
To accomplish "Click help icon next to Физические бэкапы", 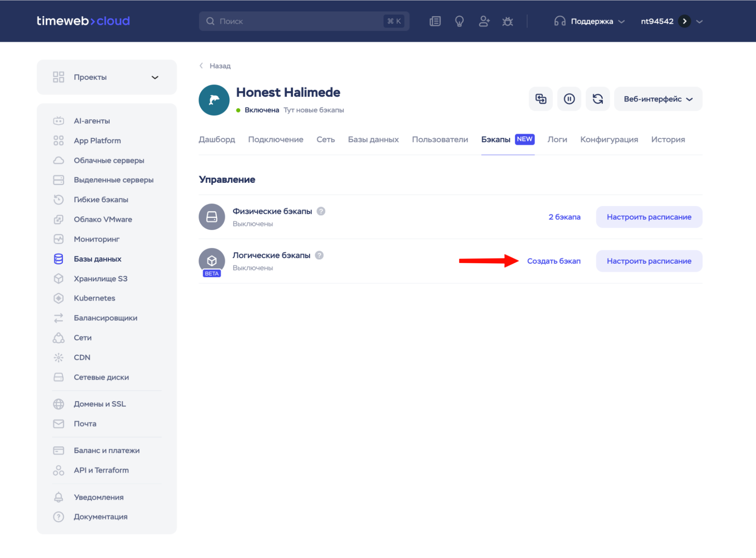I will pos(321,211).
